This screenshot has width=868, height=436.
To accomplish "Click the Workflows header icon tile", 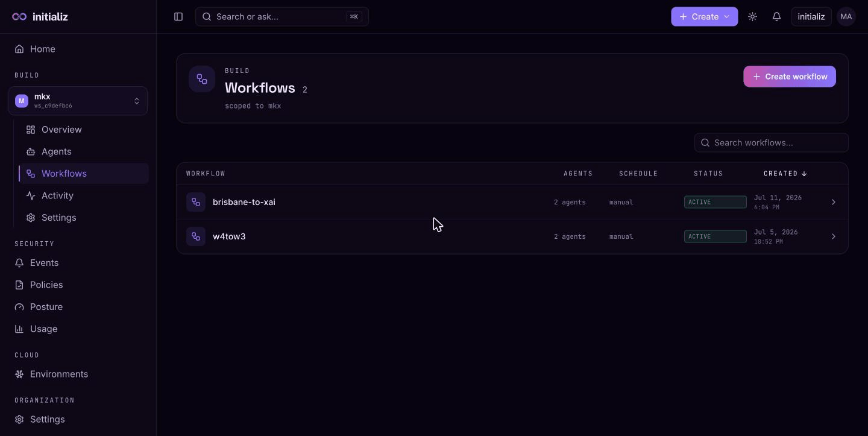I will 202,79.
